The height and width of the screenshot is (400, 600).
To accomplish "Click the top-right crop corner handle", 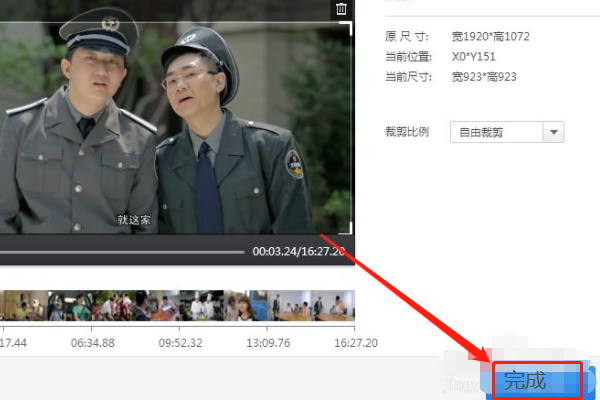I will coord(347,27).
